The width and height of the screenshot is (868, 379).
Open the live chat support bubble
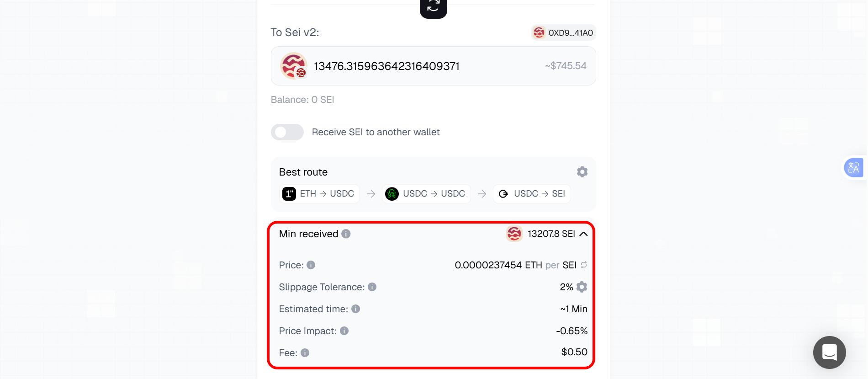tap(829, 352)
